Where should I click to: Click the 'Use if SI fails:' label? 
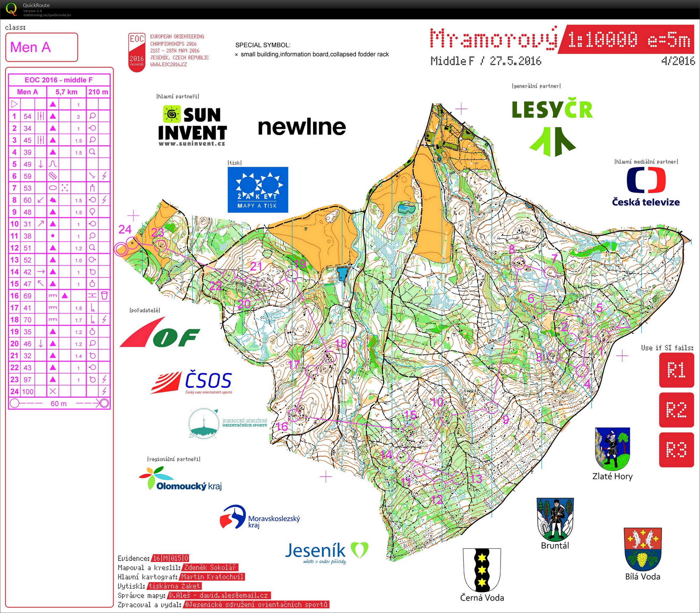[x=667, y=347]
